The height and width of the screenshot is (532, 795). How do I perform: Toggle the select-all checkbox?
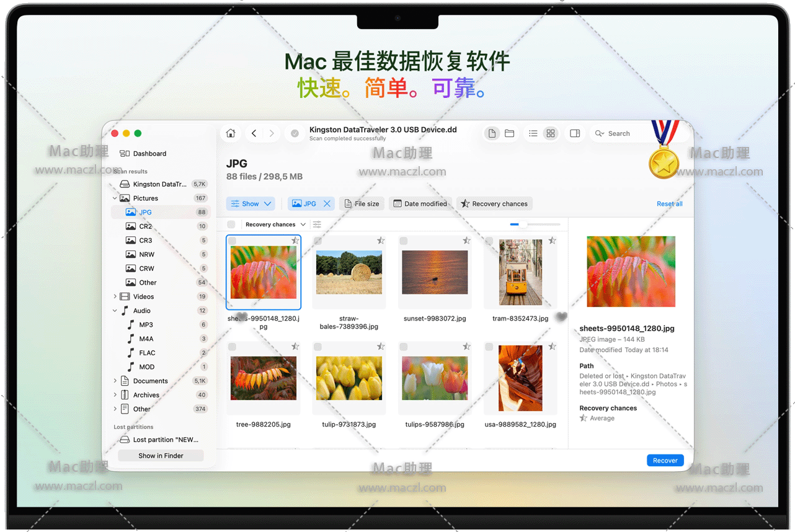231,224
